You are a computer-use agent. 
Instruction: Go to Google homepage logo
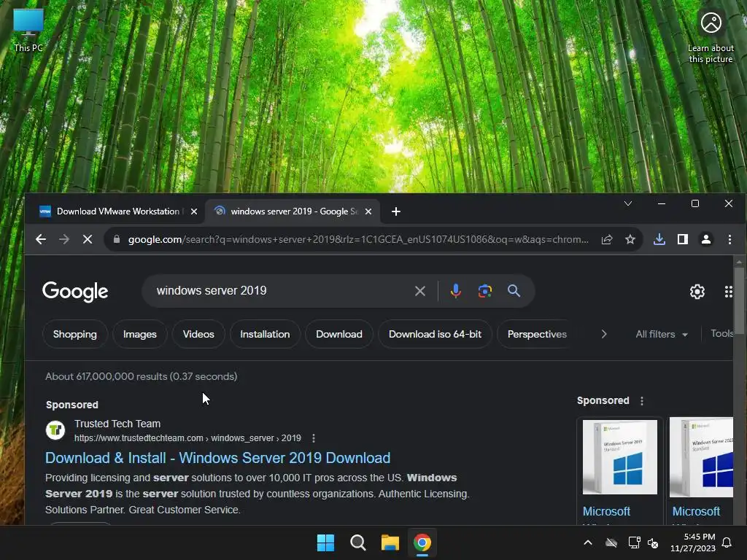coord(75,292)
